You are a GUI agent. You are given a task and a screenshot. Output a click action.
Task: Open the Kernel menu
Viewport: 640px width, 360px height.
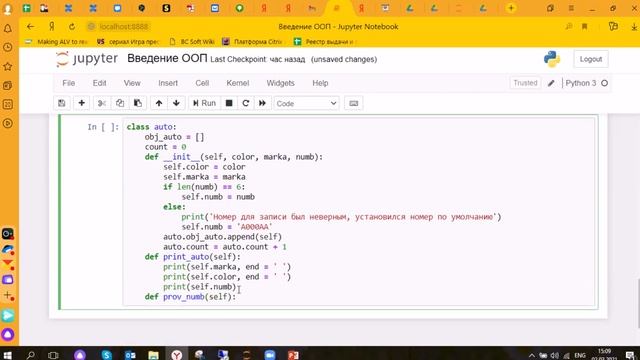[238, 83]
